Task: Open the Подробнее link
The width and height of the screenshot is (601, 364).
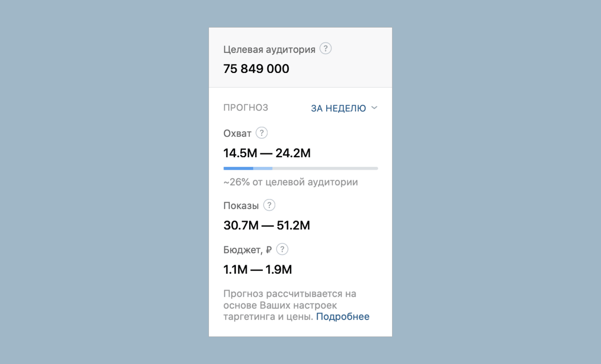Action: coord(343,317)
